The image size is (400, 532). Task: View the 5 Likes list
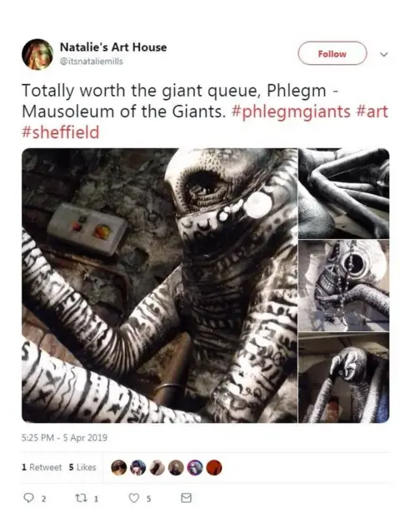pyautogui.click(x=82, y=467)
